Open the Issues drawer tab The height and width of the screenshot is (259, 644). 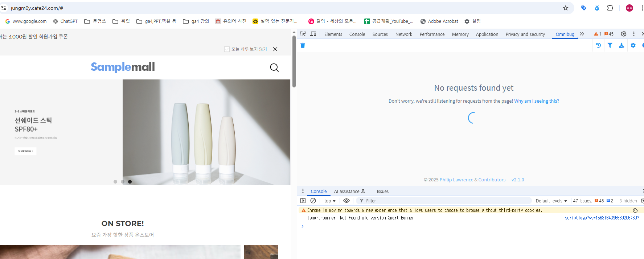pyautogui.click(x=382, y=192)
